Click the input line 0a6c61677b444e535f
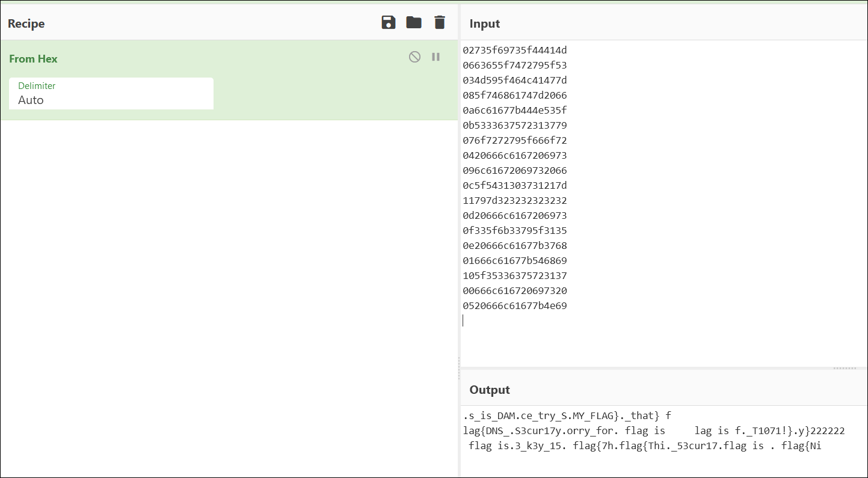The image size is (868, 478). 515,110
